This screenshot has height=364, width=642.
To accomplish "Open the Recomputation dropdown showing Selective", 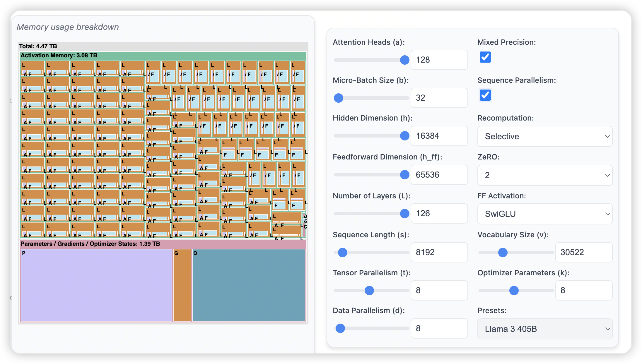I will [x=544, y=136].
